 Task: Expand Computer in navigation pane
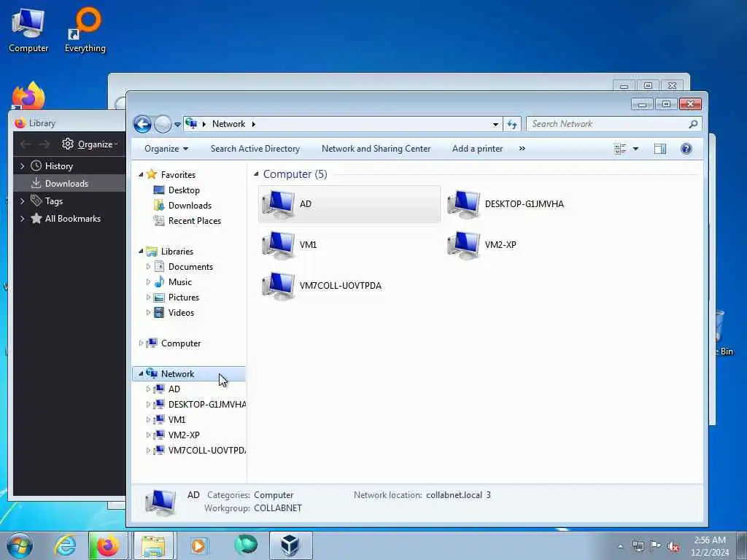141,343
